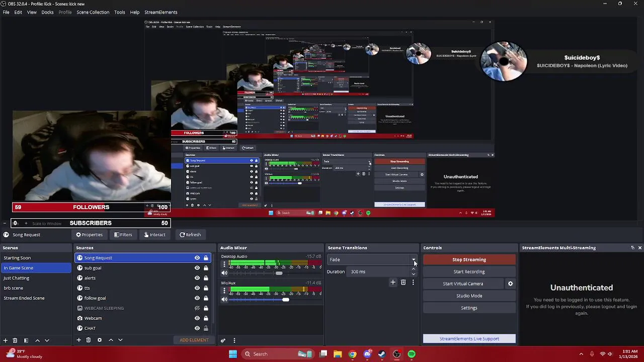Screen dimensions: 644x362
Task: Hide the Song Request source
Action: [x=197, y=258]
